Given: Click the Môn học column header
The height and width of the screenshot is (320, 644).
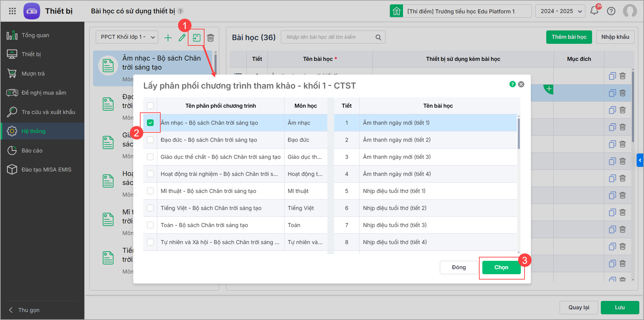Looking at the screenshot, I should point(306,106).
